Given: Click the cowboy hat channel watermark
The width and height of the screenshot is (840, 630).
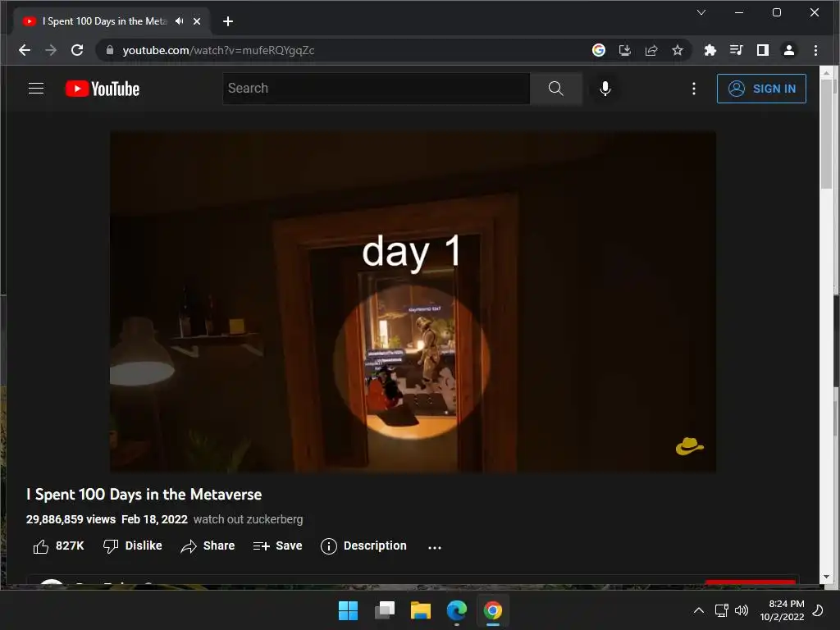Looking at the screenshot, I should pos(689,446).
